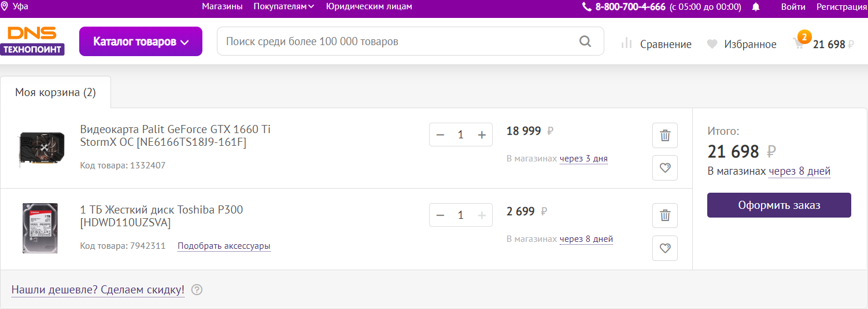Click через 3 дня availability link

[583, 159]
